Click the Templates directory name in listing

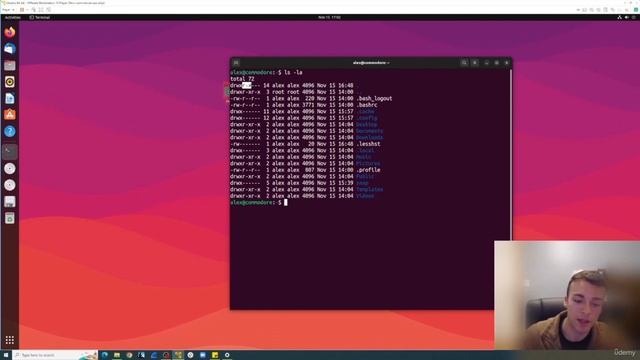click(369, 190)
